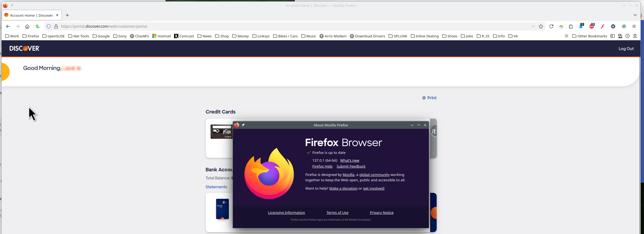Click the blue Discover debit card image
Image resolution: width=644 pixels, height=234 pixels.
pos(222,209)
